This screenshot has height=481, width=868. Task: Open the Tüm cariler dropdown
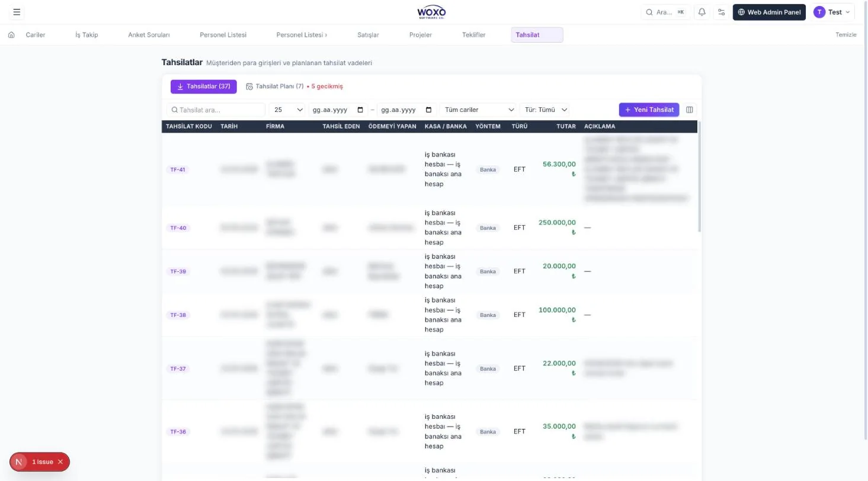479,110
